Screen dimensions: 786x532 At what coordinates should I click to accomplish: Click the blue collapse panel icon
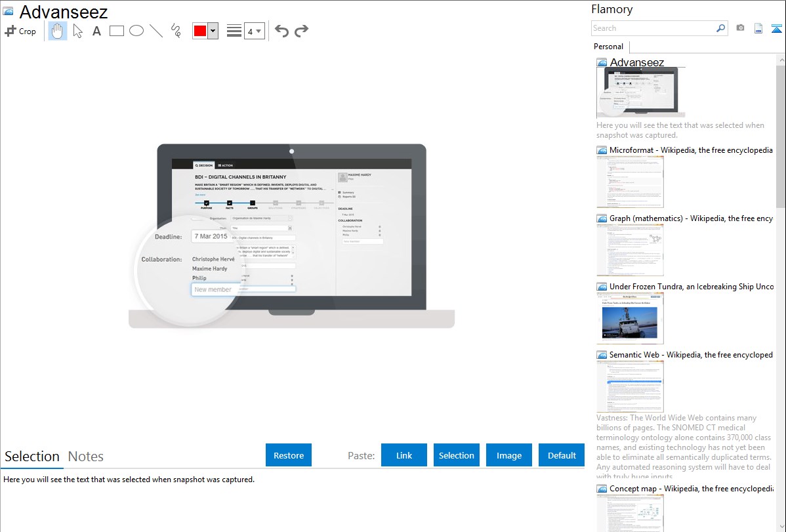pos(776,28)
